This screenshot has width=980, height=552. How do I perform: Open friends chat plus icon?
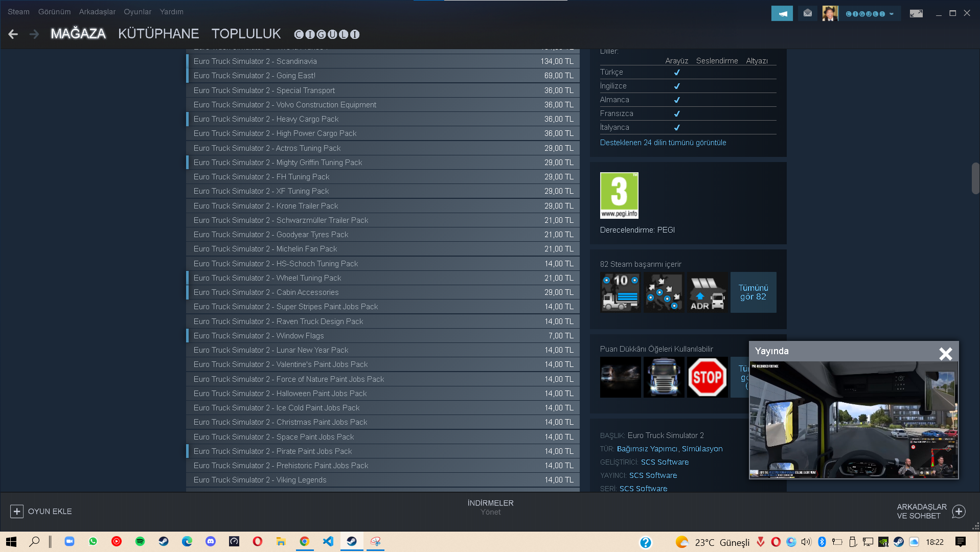(959, 511)
